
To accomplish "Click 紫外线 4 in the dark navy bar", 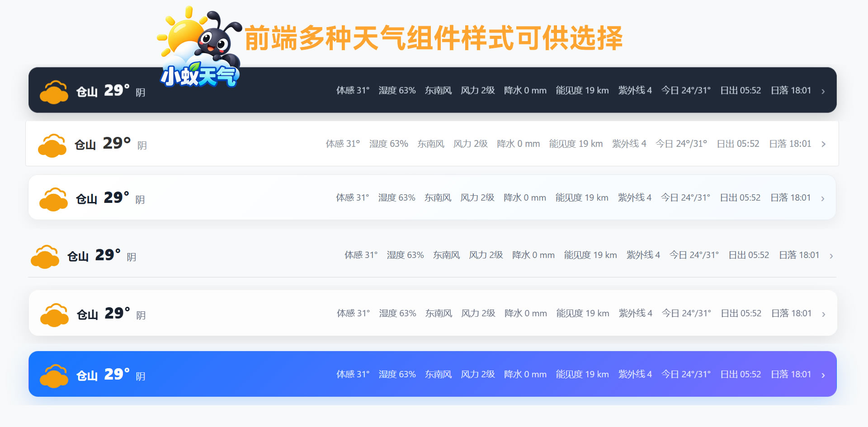I will 635,90.
